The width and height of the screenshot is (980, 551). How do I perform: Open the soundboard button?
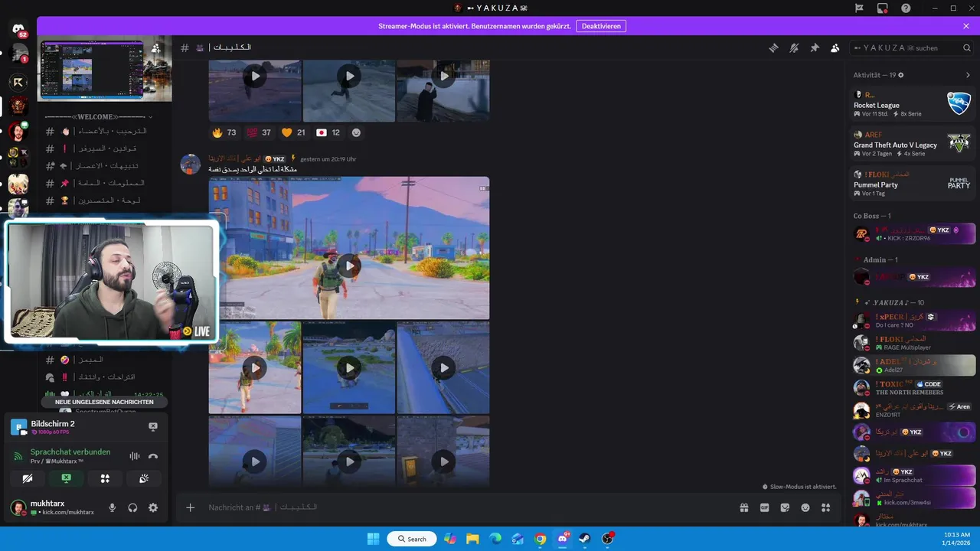click(143, 478)
